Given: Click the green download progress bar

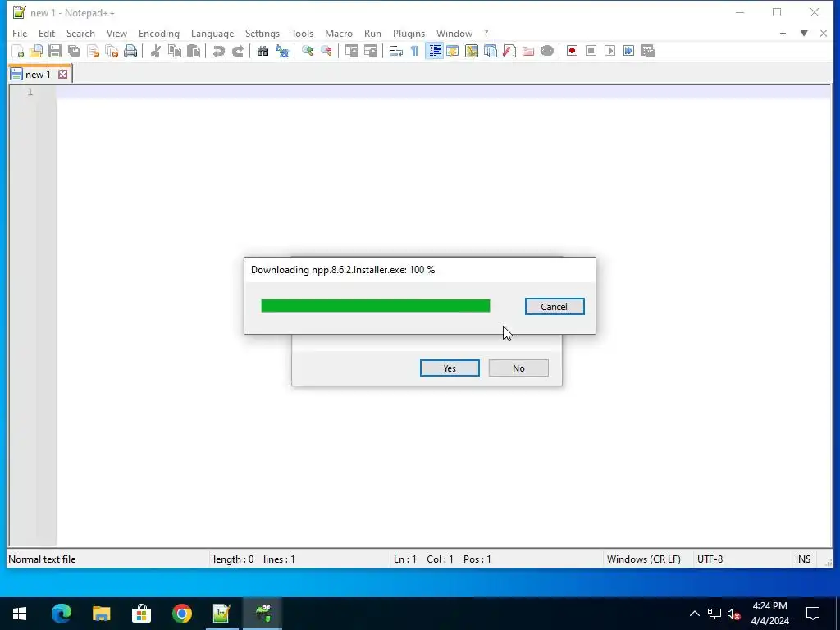Looking at the screenshot, I should (376, 305).
